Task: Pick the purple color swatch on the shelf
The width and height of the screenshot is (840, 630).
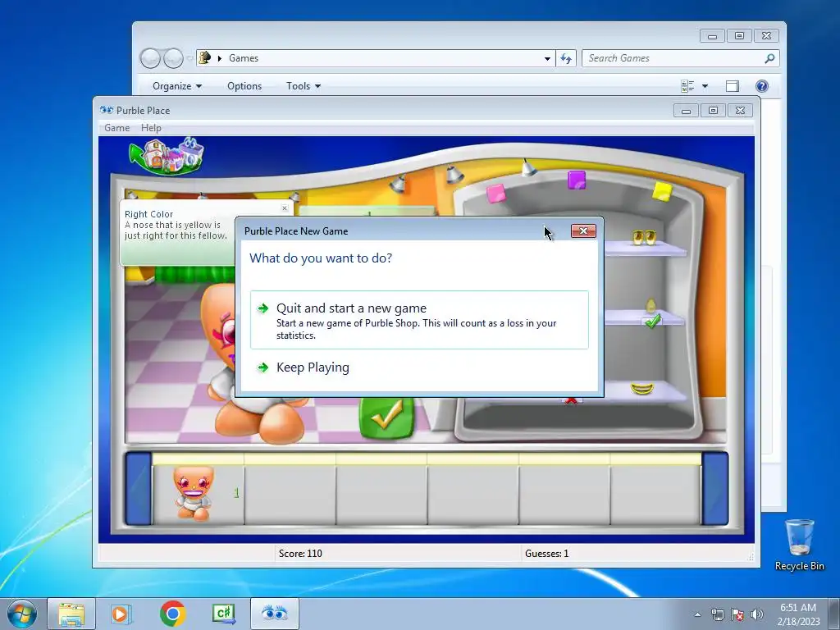Action: coord(577,180)
